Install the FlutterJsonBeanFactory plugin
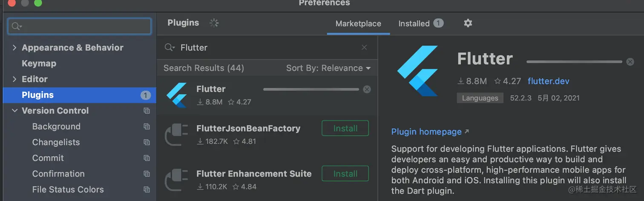 point(345,128)
